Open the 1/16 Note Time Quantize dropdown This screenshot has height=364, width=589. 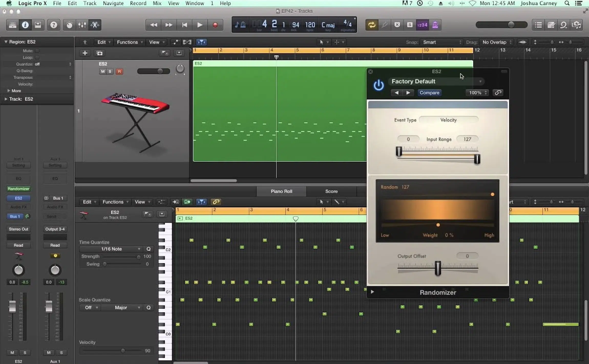111,249
